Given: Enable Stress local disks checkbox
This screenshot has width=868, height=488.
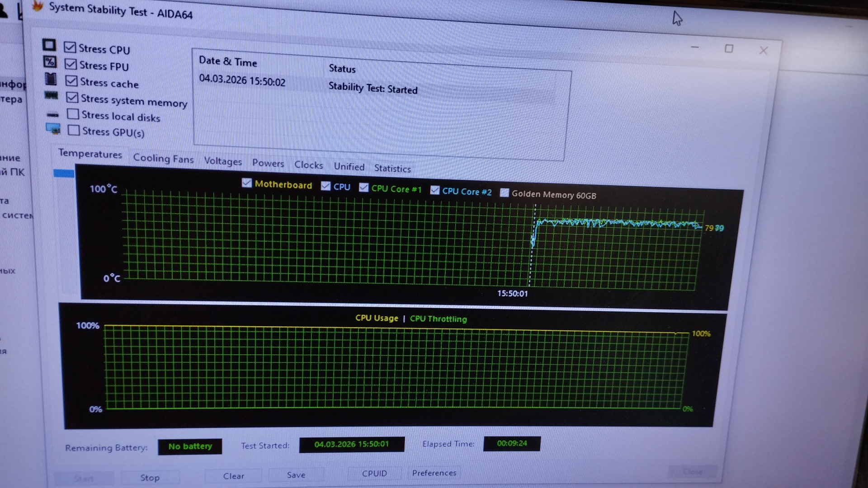Looking at the screenshot, I should 73,114.
